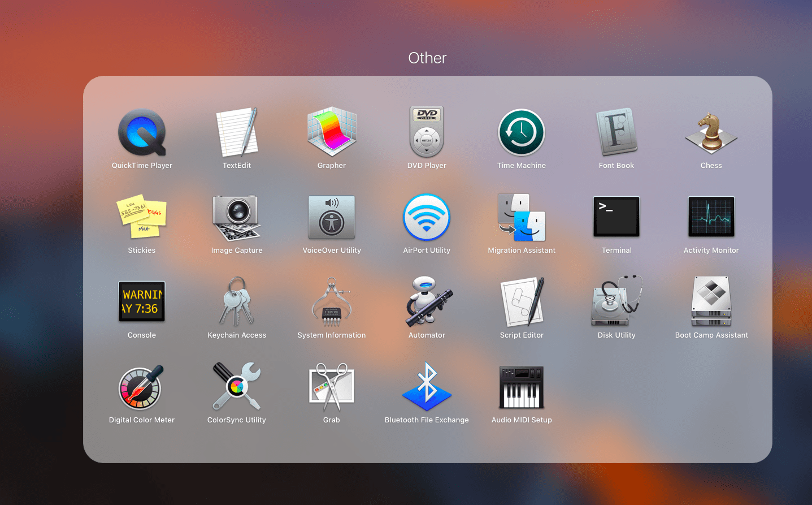Open the Chess game
The height and width of the screenshot is (505, 812).
(711, 133)
